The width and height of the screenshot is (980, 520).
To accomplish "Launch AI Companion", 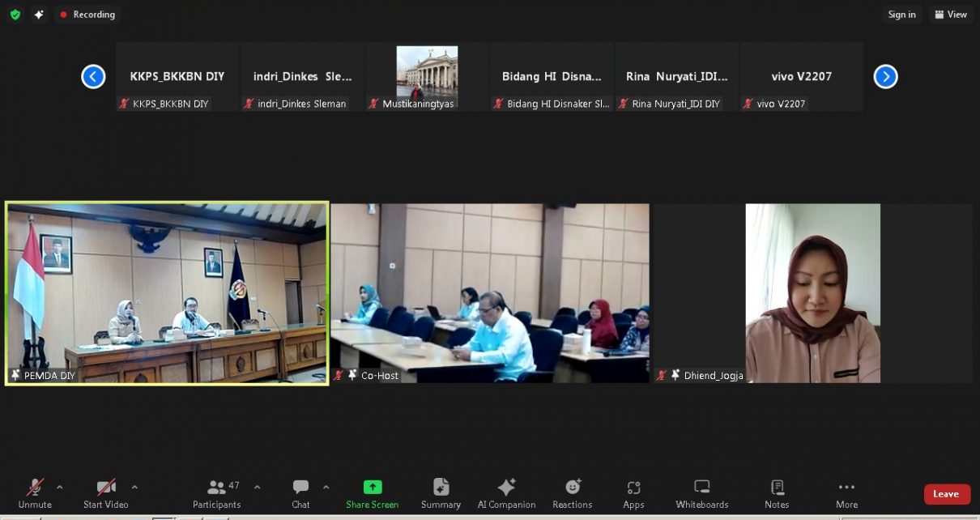I will point(506,493).
